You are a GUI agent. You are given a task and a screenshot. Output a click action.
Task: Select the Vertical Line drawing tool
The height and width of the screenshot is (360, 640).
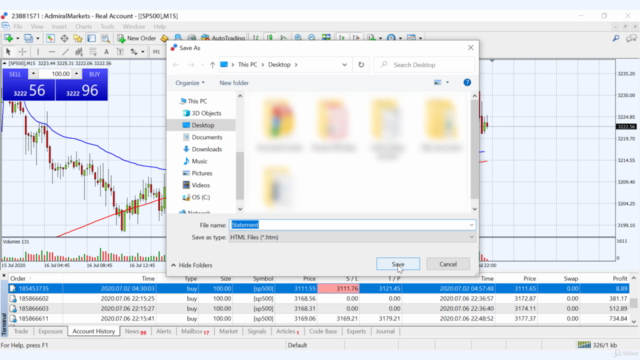click(x=38, y=52)
